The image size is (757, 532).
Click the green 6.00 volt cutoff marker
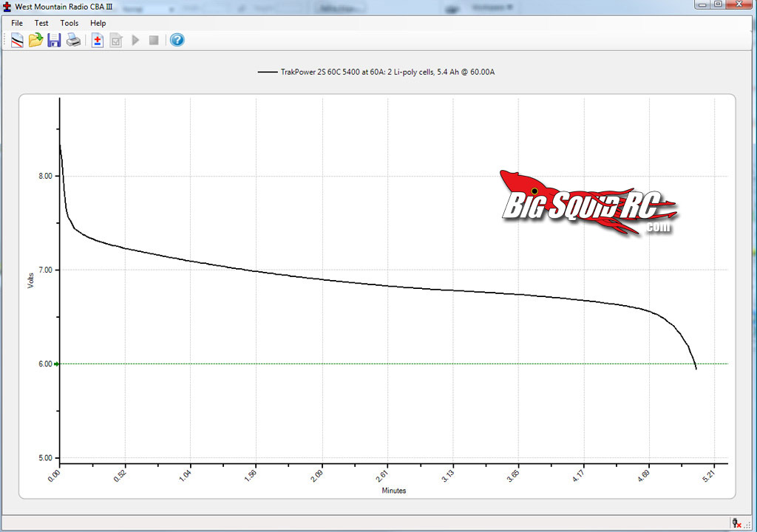(x=57, y=364)
